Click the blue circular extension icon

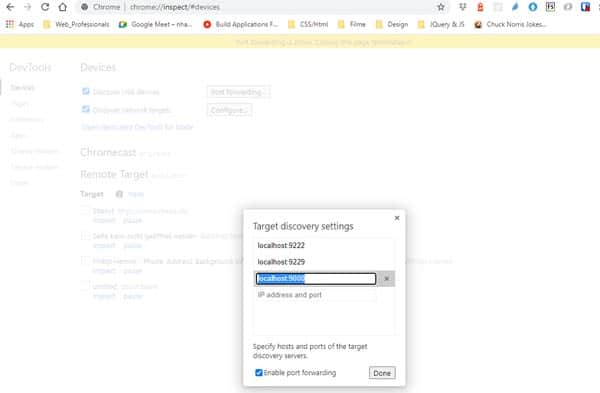(x=533, y=7)
